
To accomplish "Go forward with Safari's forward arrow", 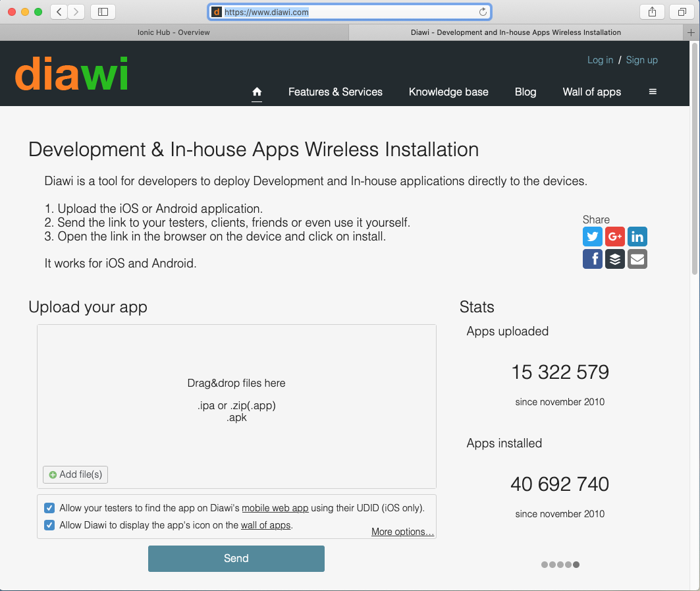I will [76, 12].
